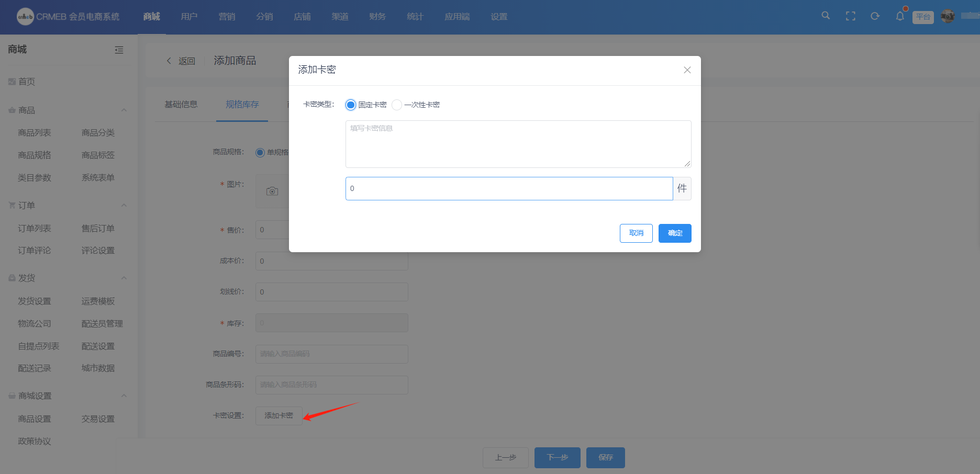Collapse the sidebar menu fold icon

[119, 50]
